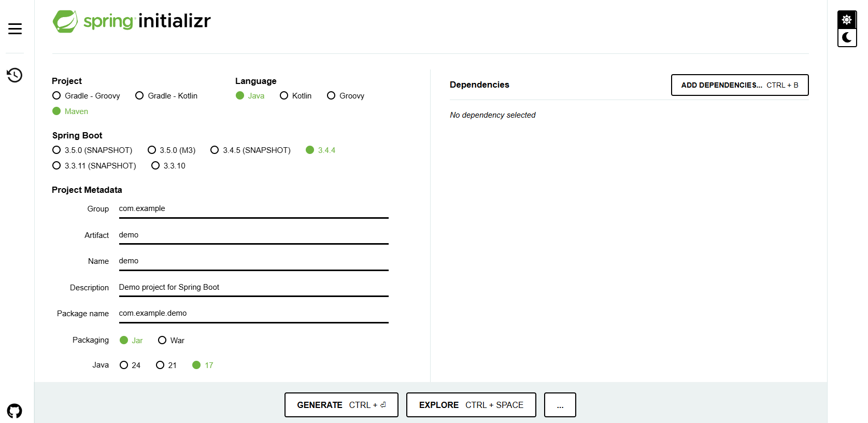Click the Dependencies heading

[x=479, y=84]
